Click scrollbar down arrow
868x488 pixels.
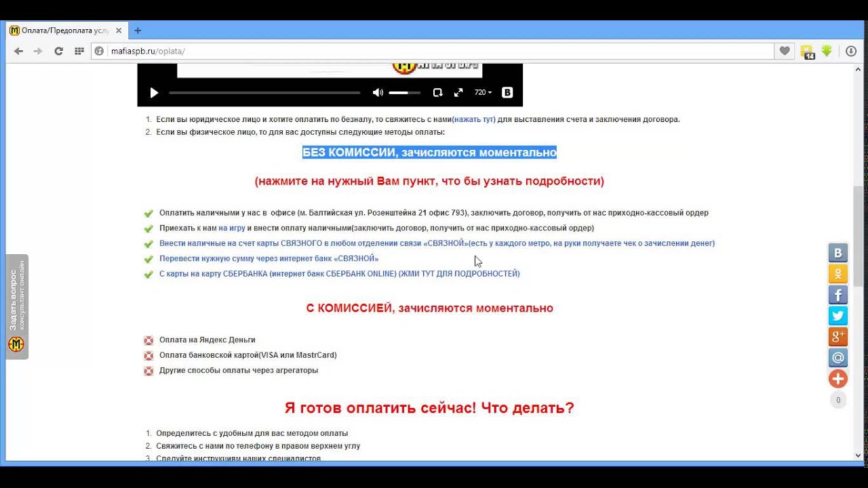[859, 455]
